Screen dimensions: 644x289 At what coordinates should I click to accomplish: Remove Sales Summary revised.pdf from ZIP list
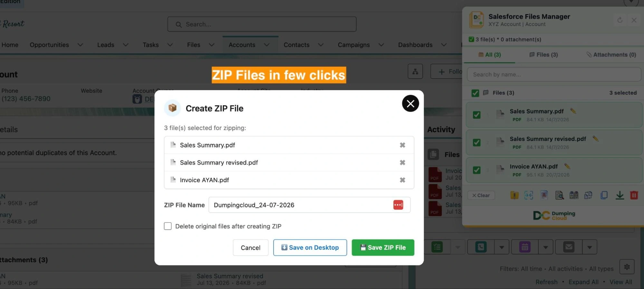(402, 163)
